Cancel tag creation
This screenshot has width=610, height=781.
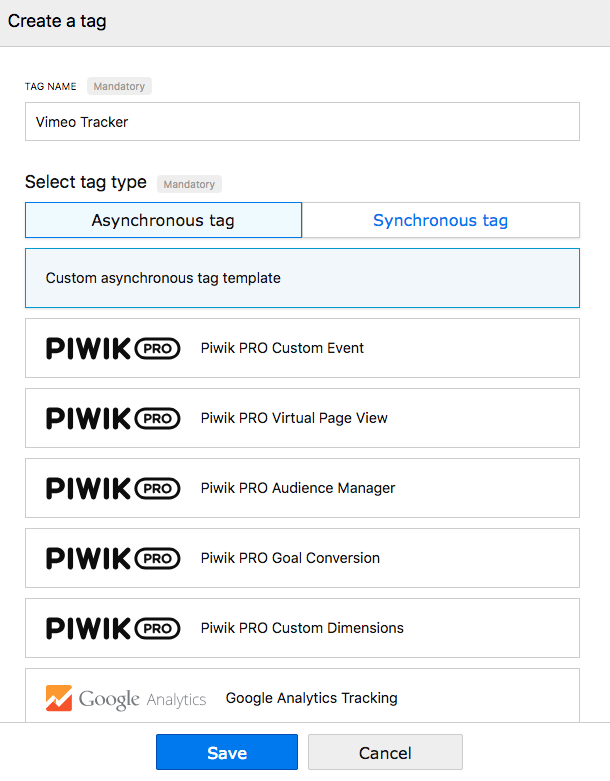(385, 752)
